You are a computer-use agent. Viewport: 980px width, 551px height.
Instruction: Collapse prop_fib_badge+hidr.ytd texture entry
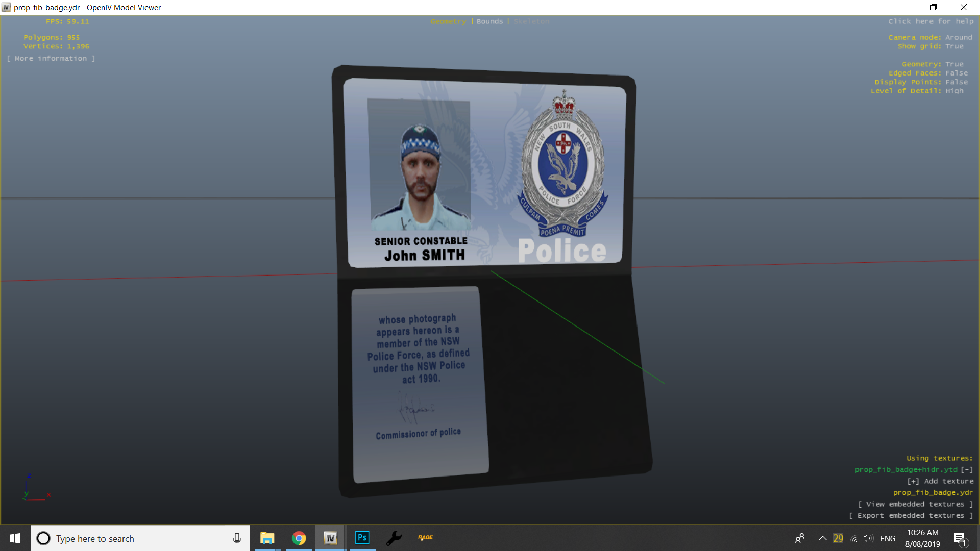tap(967, 470)
